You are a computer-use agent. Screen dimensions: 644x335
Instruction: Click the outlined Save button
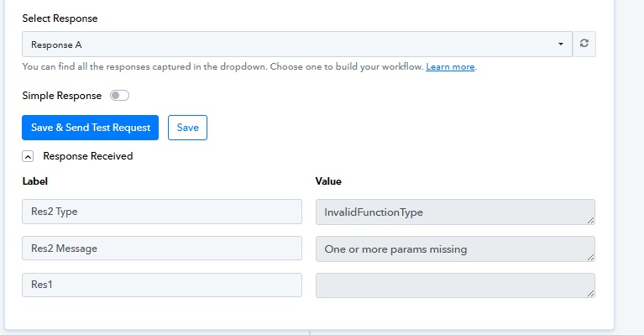188,128
